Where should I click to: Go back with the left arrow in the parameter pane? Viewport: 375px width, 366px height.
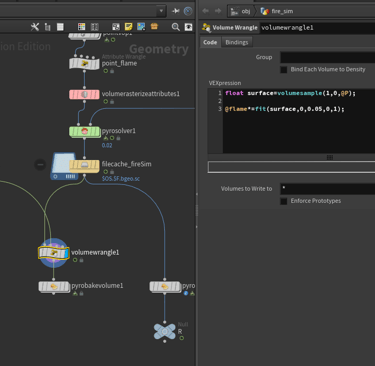pyautogui.click(x=206, y=11)
